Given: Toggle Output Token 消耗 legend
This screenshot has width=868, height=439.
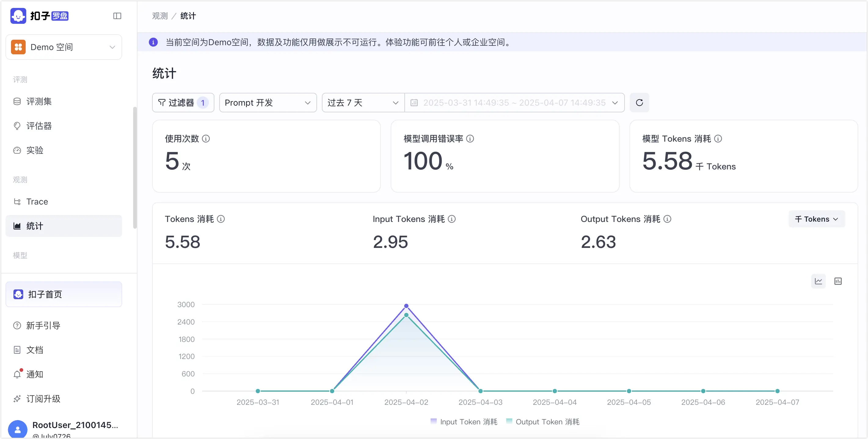Looking at the screenshot, I should 542,422.
